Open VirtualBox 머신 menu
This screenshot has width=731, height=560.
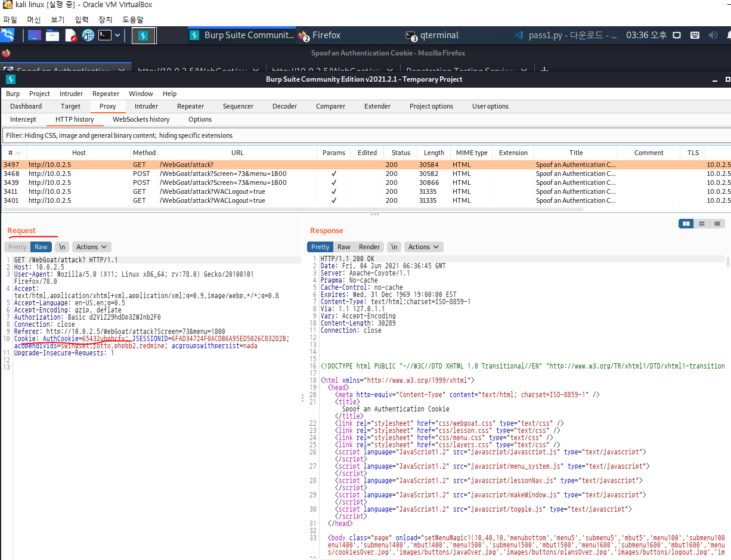click(34, 20)
